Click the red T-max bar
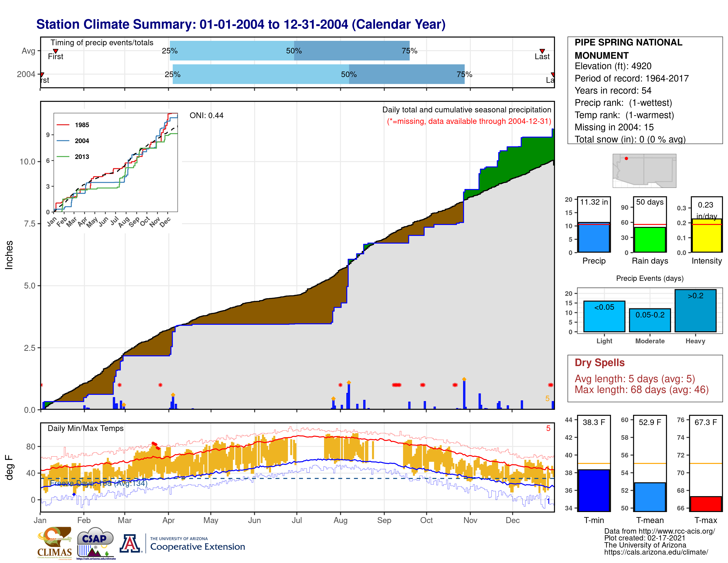 coord(706,504)
